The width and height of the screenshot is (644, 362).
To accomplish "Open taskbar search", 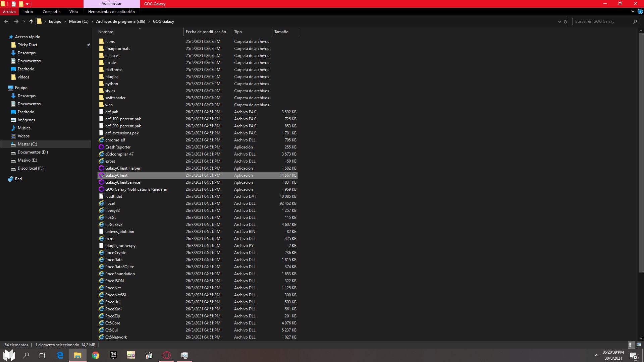I will pos(26,355).
